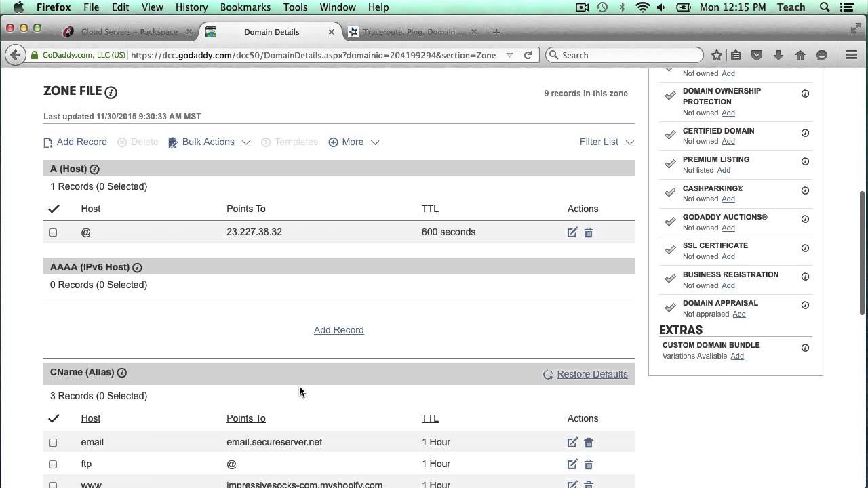Delete the @ A record
This screenshot has height=488, width=868.
[589, 232]
